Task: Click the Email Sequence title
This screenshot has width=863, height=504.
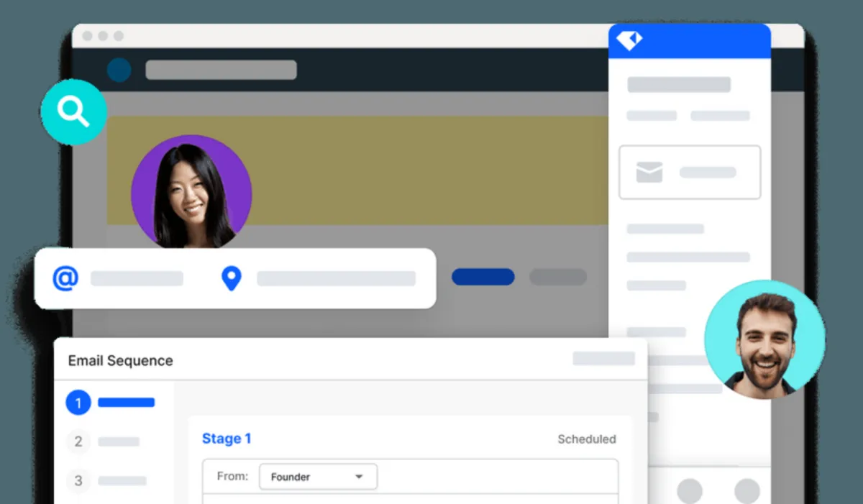Action: tap(121, 361)
